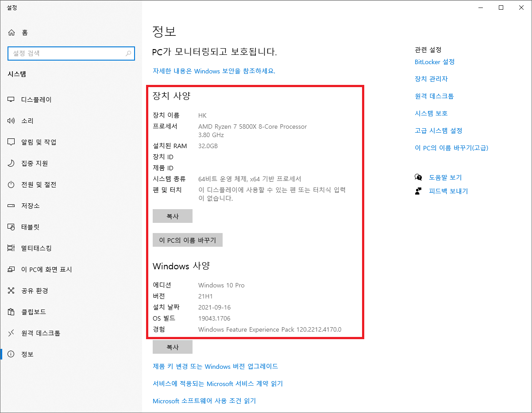532x413 pixels.
Task: Close the 설정 window
Action: (x=521, y=7)
